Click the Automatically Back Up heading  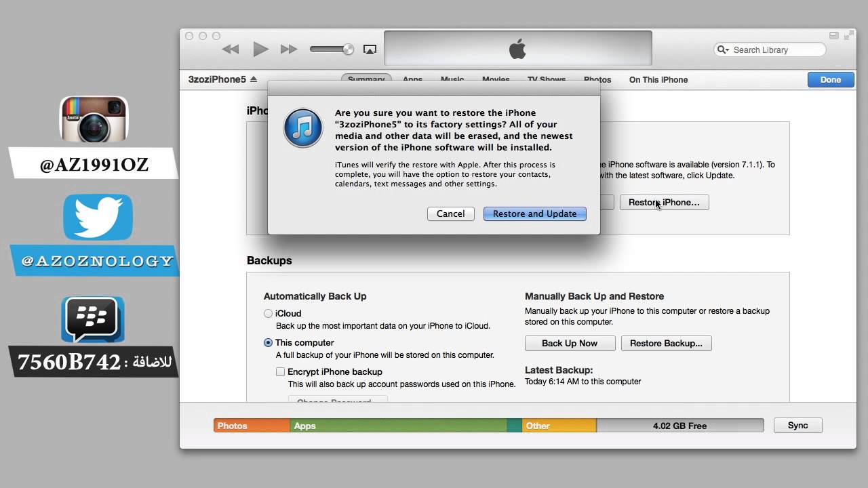315,296
